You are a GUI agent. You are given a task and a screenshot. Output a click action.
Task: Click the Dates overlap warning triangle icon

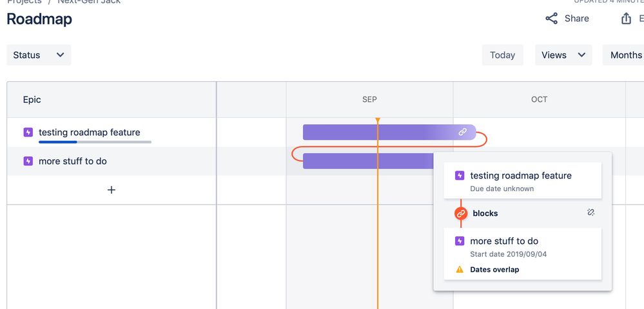(460, 270)
